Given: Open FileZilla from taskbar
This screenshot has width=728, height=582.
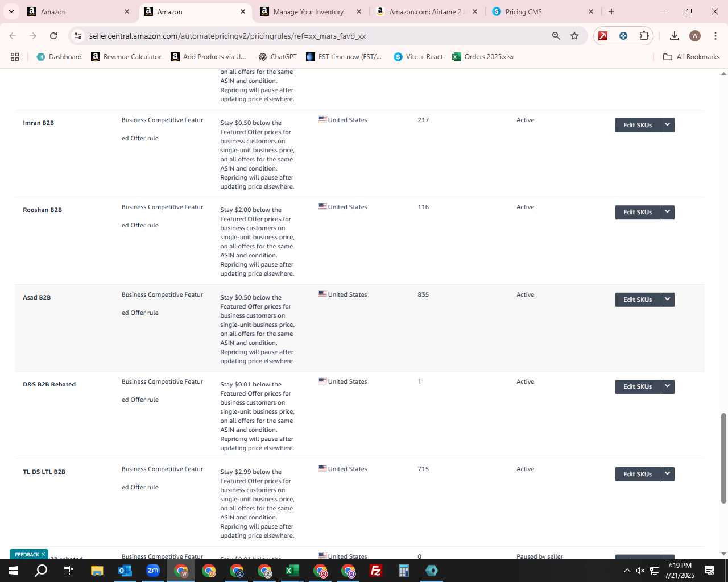Looking at the screenshot, I should (x=376, y=571).
